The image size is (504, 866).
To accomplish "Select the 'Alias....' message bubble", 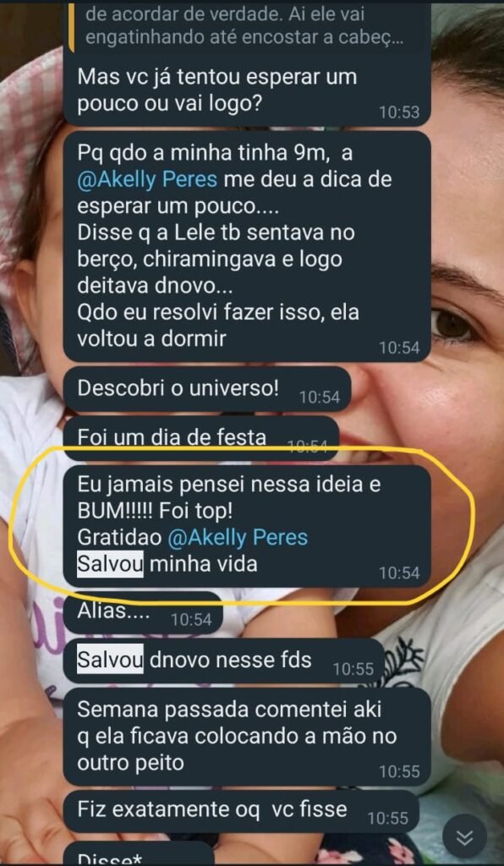I will [x=143, y=612].
